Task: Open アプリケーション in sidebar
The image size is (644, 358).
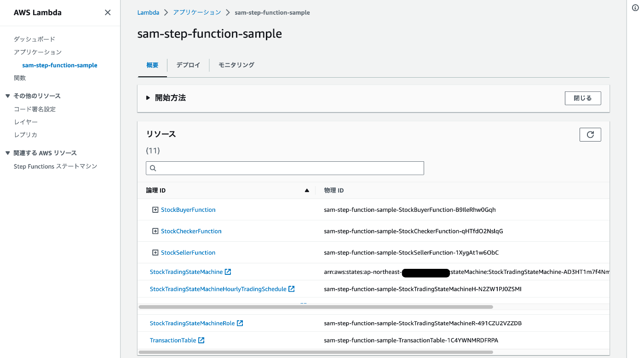Action: [x=38, y=52]
